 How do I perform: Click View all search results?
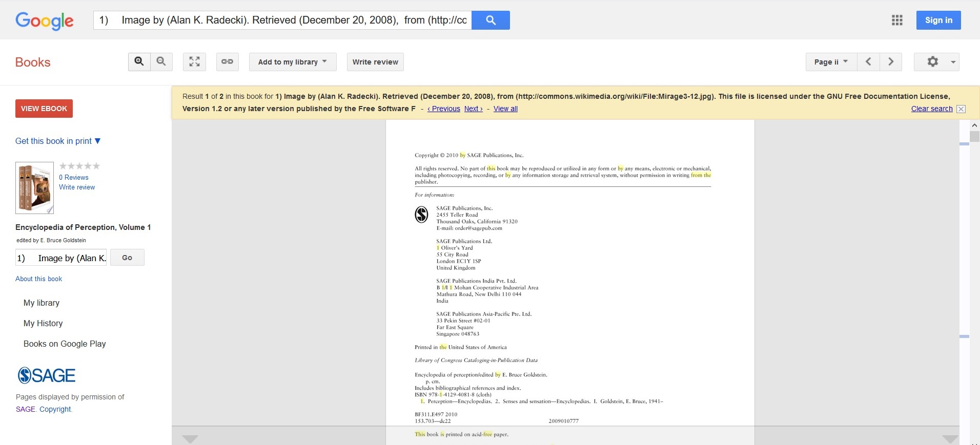(x=505, y=109)
